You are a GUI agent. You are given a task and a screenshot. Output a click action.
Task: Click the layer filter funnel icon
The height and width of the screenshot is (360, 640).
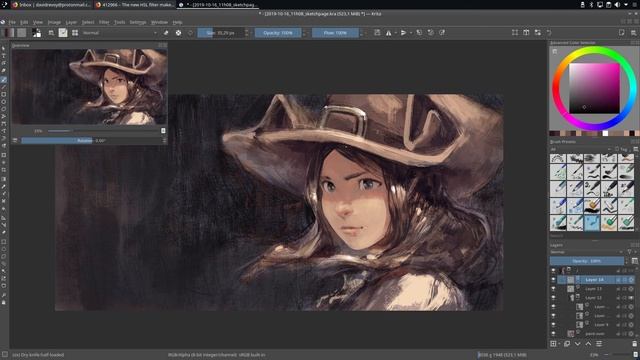[629, 252]
